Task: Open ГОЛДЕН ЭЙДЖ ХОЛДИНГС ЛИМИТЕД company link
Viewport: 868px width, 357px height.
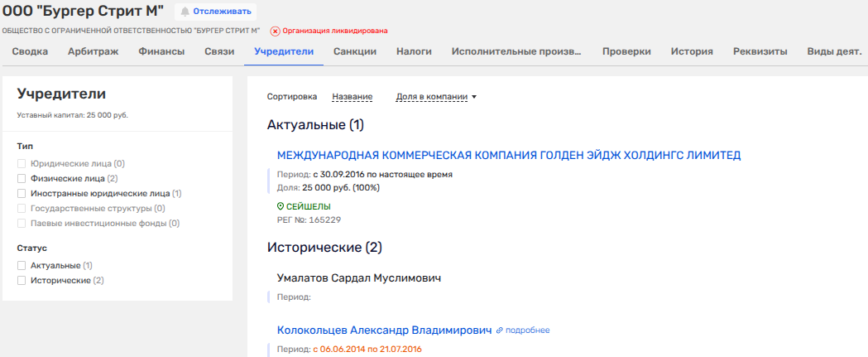Action: pos(508,155)
